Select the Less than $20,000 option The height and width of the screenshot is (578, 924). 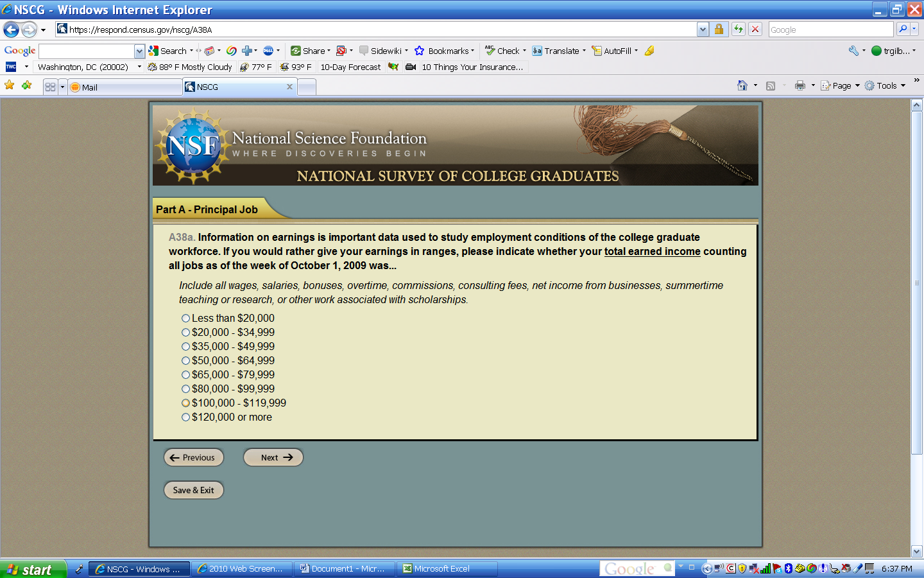[185, 319]
